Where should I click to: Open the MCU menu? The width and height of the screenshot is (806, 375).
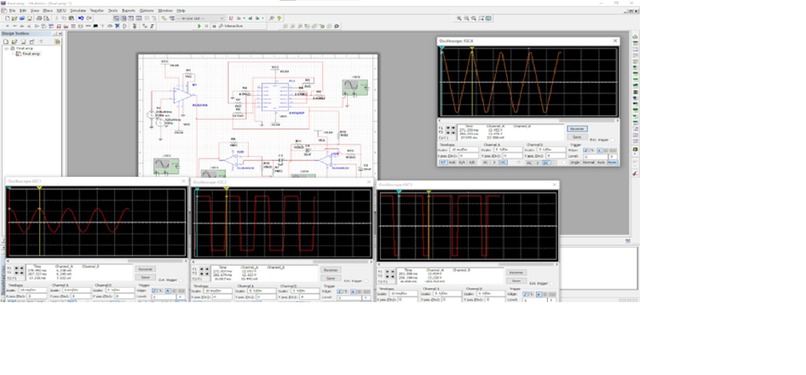(x=61, y=10)
